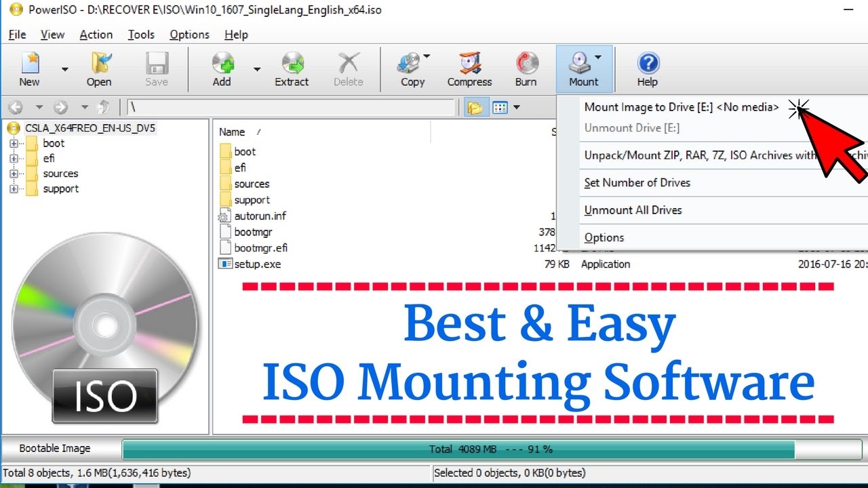Viewport: 868px width, 488px height.
Task: Open the File menu
Action: (17, 35)
